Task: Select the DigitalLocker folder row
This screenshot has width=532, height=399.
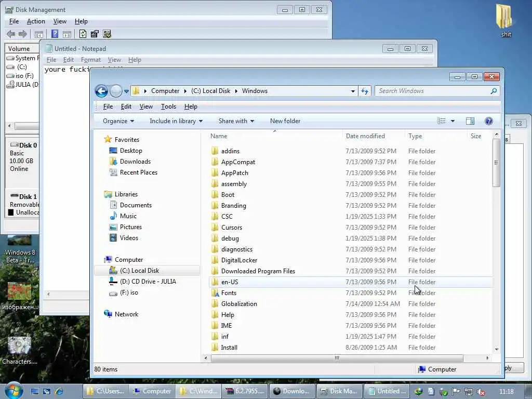Action: (x=351, y=260)
